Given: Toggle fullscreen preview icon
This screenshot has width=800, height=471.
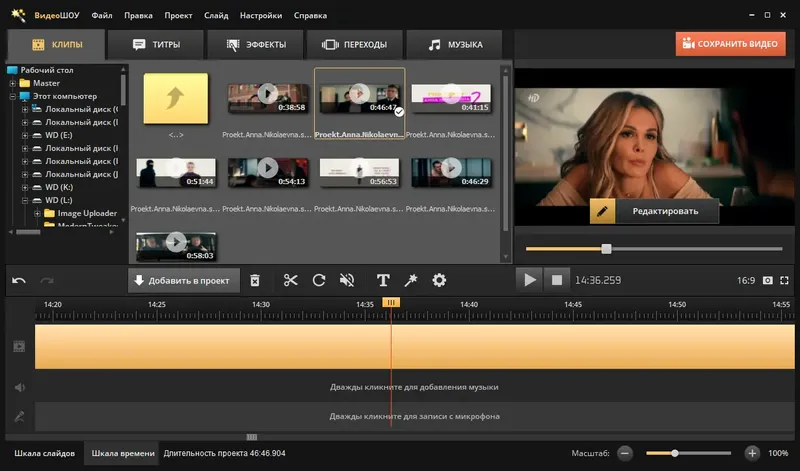Looking at the screenshot, I should [785, 280].
